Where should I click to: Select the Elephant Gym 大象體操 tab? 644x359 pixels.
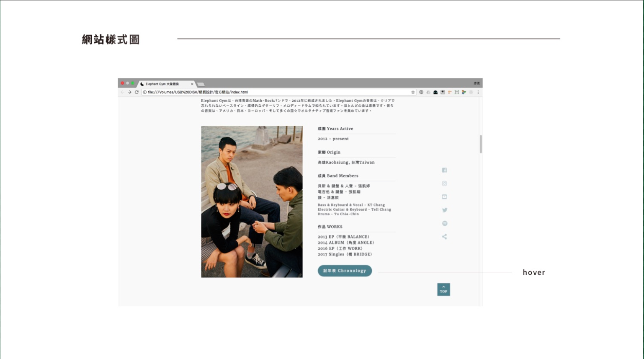(x=167, y=84)
